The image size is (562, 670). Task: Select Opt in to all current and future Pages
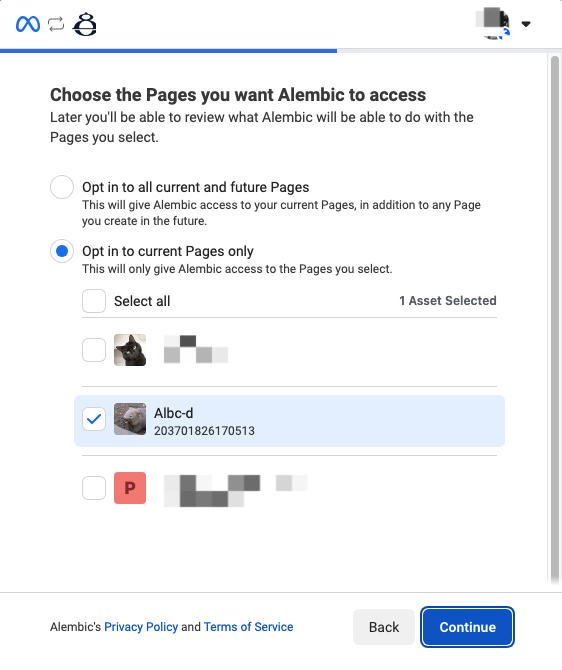click(62, 187)
